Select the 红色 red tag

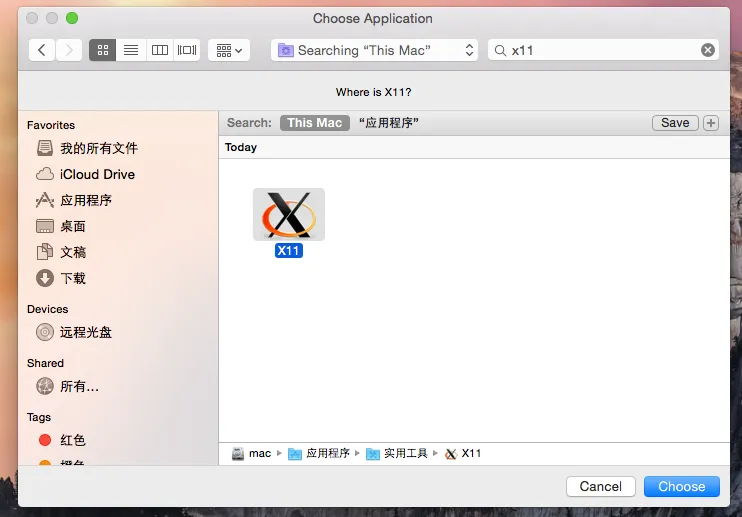(x=62, y=440)
